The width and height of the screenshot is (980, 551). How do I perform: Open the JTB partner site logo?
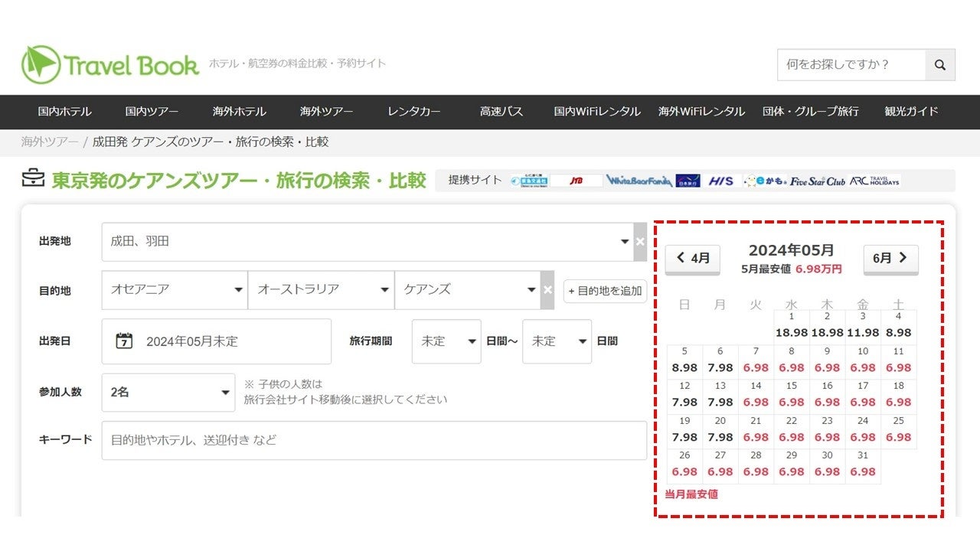click(576, 181)
